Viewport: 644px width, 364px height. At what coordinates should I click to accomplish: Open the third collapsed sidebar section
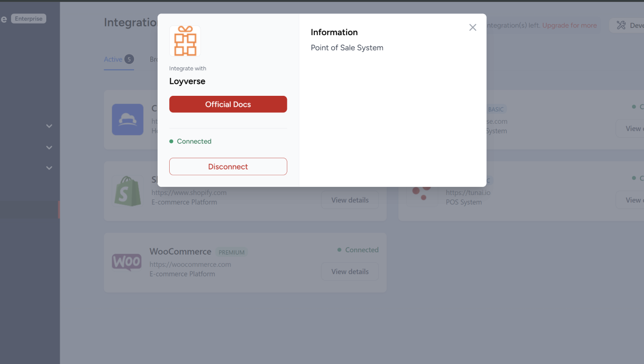49,168
